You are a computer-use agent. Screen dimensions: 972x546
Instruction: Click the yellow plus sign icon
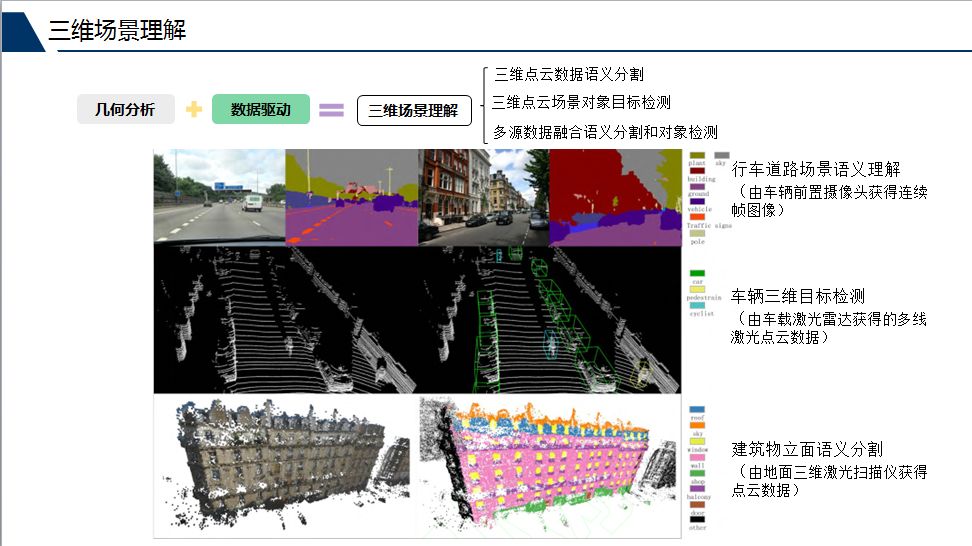(194, 110)
